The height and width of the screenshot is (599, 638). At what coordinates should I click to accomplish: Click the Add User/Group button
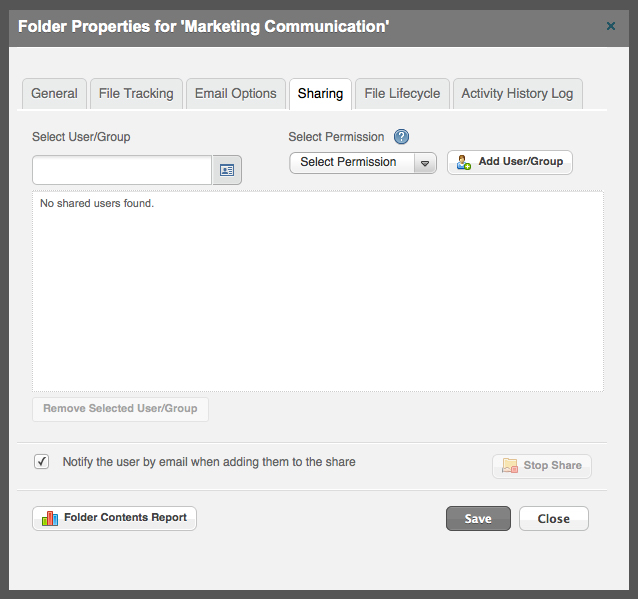510,162
